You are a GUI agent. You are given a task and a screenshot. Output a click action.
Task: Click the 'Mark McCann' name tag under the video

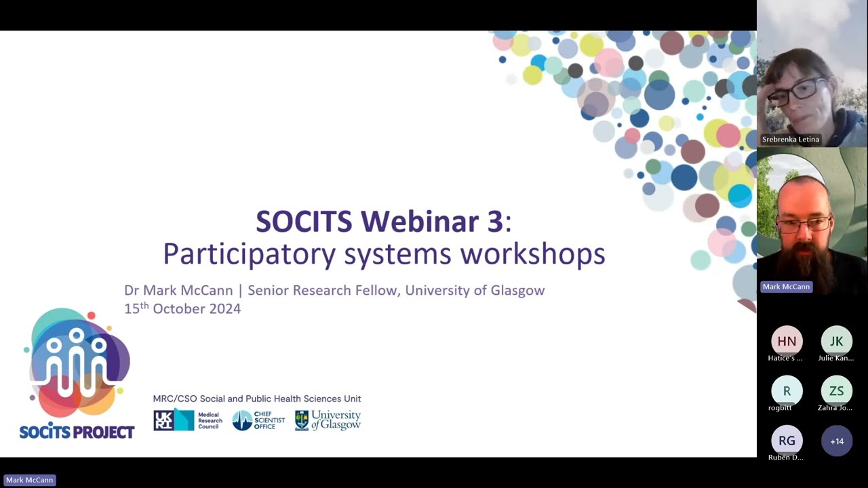(x=786, y=287)
